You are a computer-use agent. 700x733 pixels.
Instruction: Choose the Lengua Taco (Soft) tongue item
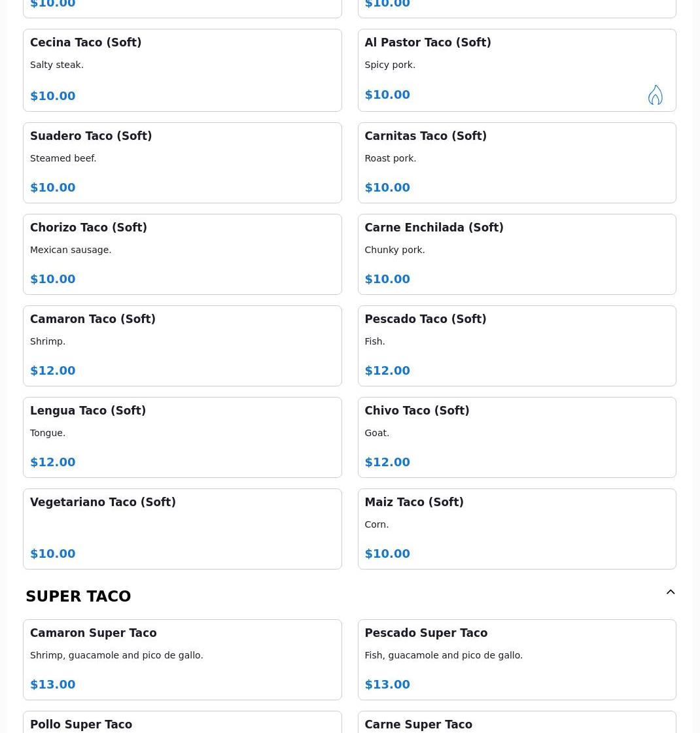pyautogui.click(x=183, y=437)
